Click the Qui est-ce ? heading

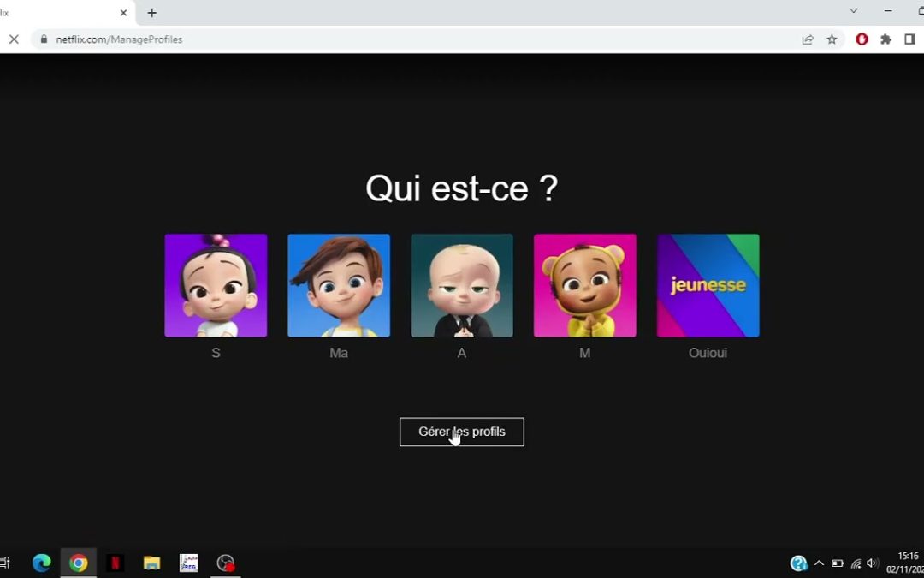461,188
